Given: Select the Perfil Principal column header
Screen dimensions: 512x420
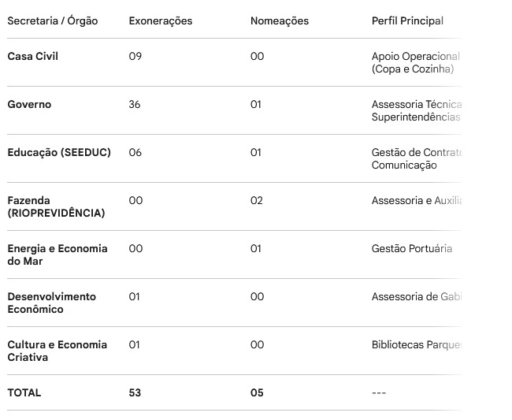Looking at the screenshot, I should (407, 20).
